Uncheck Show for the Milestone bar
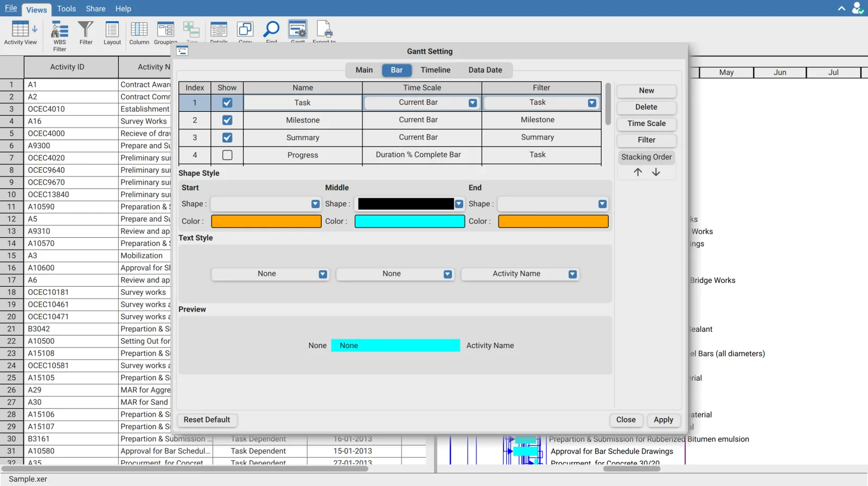 pyautogui.click(x=227, y=120)
